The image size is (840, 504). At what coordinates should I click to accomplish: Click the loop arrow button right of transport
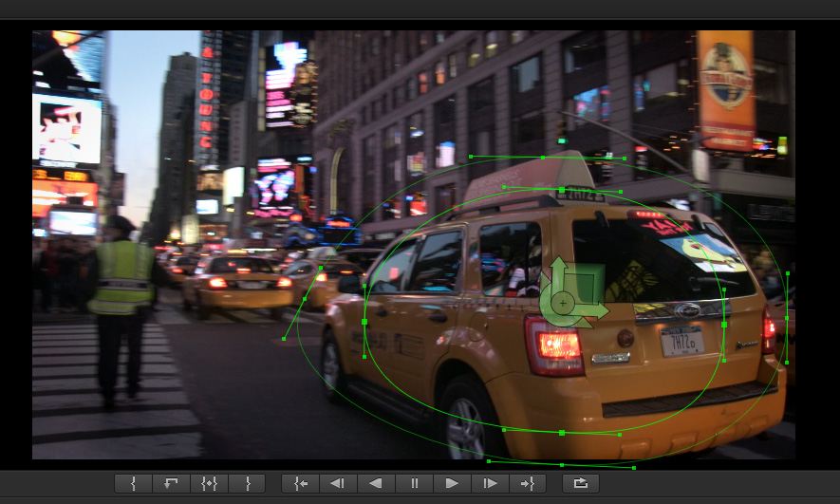point(581,483)
